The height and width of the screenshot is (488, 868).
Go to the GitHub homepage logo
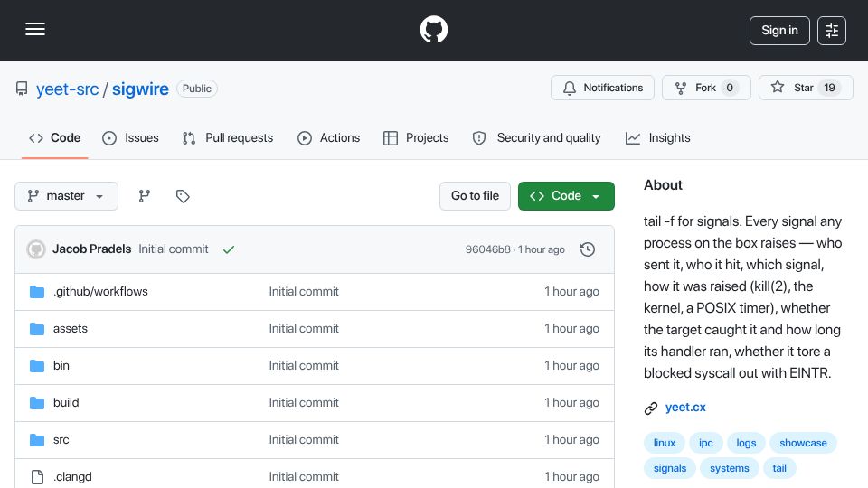point(433,29)
